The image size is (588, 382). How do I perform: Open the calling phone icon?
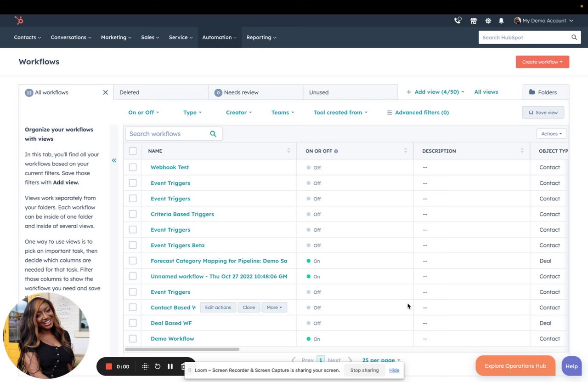click(x=458, y=21)
